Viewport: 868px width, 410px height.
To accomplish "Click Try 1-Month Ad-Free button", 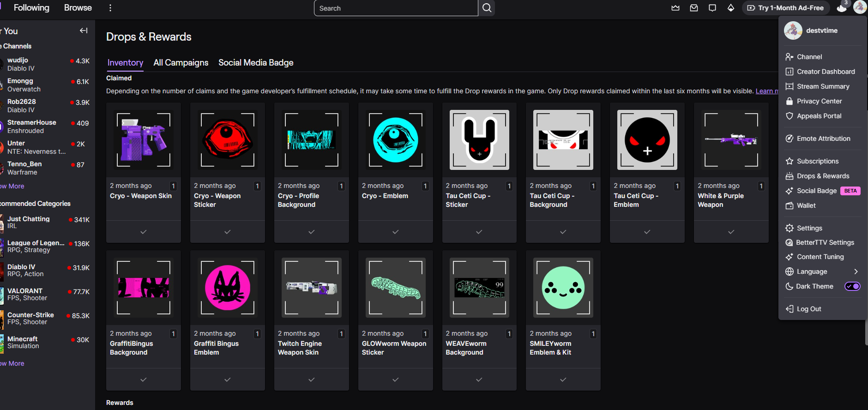I will point(786,8).
